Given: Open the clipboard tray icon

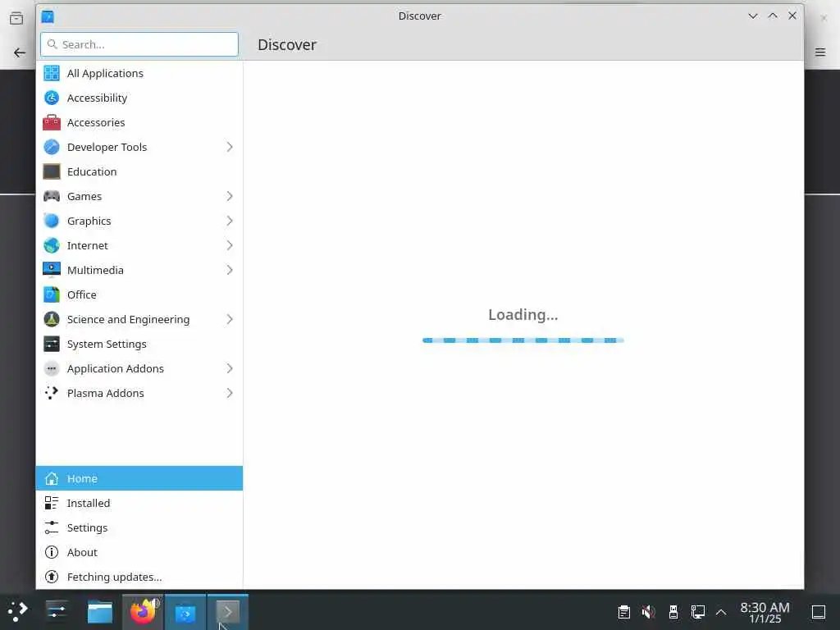Looking at the screenshot, I should point(624,612).
